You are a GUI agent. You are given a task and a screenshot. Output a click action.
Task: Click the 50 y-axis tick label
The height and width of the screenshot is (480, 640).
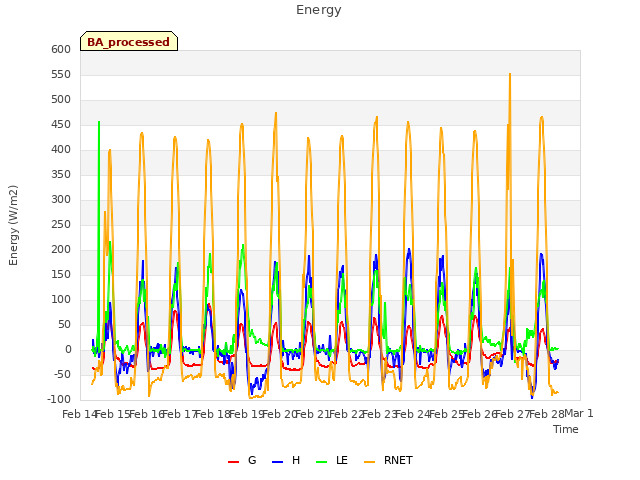click(64, 324)
